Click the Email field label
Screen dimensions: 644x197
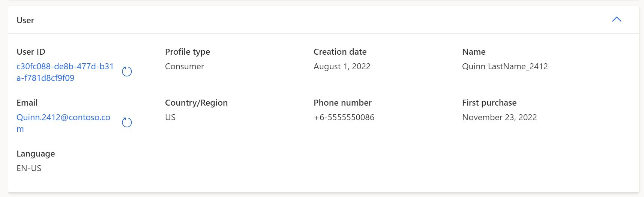[27, 103]
